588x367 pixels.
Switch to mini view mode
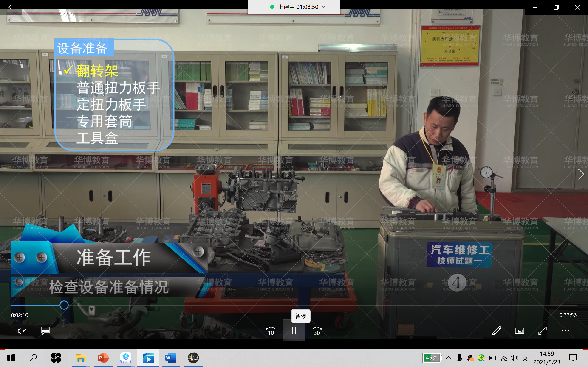click(519, 331)
